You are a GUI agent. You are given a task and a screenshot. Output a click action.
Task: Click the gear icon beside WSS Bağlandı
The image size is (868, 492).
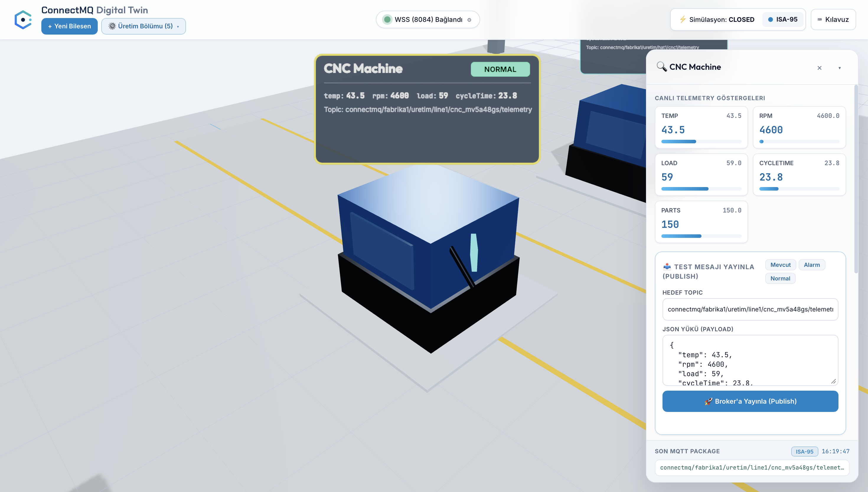[x=469, y=20]
